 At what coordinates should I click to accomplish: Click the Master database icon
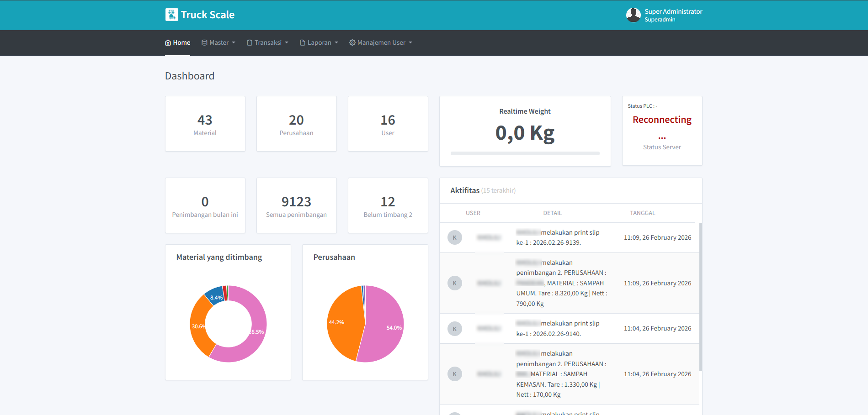[204, 42]
